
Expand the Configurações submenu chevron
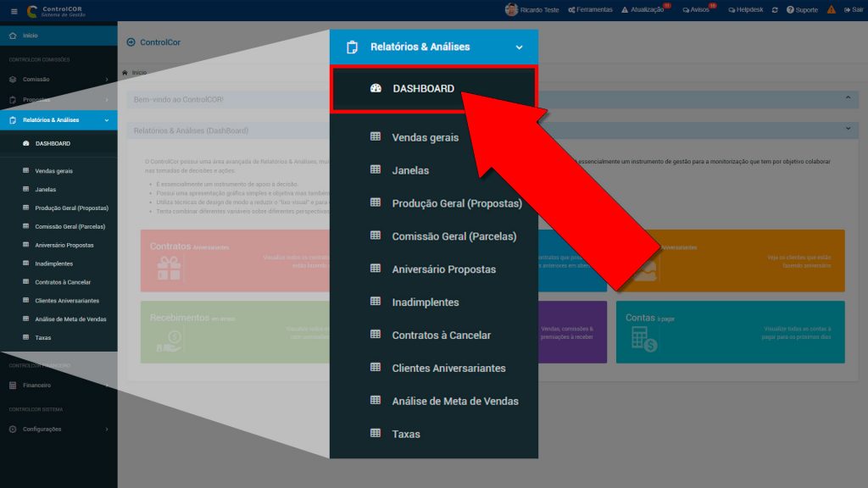pyautogui.click(x=107, y=430)
